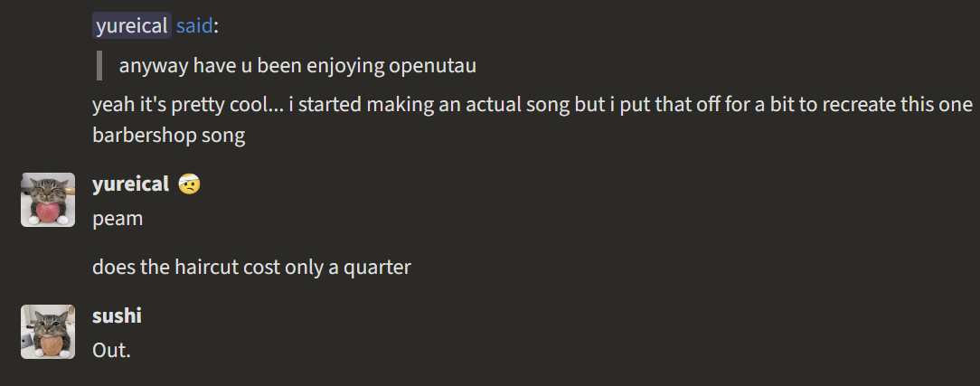Open sushi's cat avatar
Image resolution: width=980 pixels, height=386 pixels.
click(x=48, y=331)
